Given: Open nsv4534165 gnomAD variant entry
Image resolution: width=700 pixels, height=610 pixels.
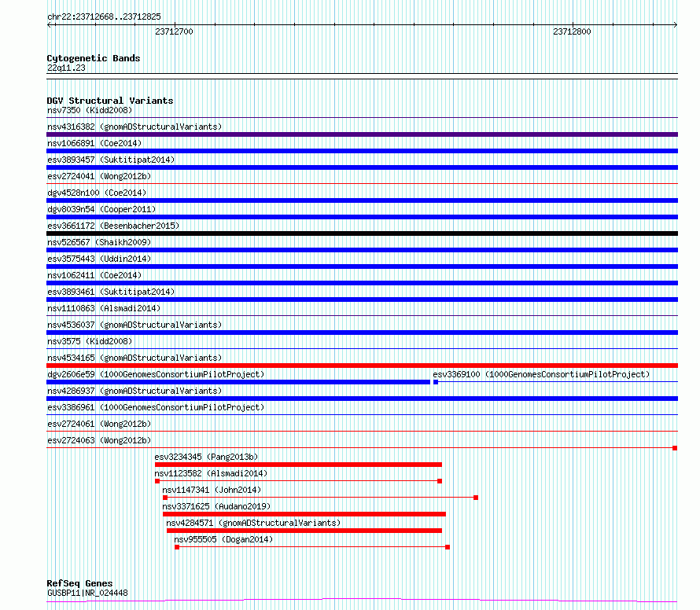Looking at the screenshot, I should (134, 358).
